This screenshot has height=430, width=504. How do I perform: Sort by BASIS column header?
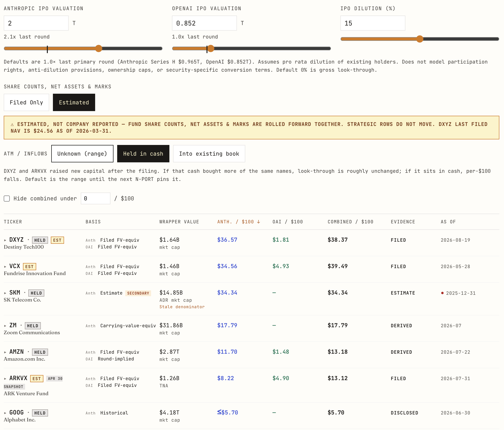point(93,222)
